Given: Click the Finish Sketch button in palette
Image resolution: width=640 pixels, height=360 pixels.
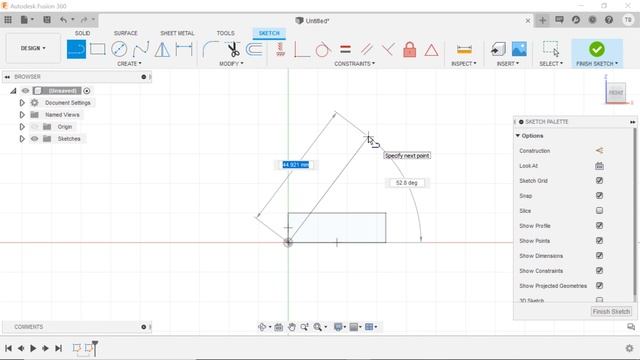Looking at the screenshot, I should pos(611,311).
